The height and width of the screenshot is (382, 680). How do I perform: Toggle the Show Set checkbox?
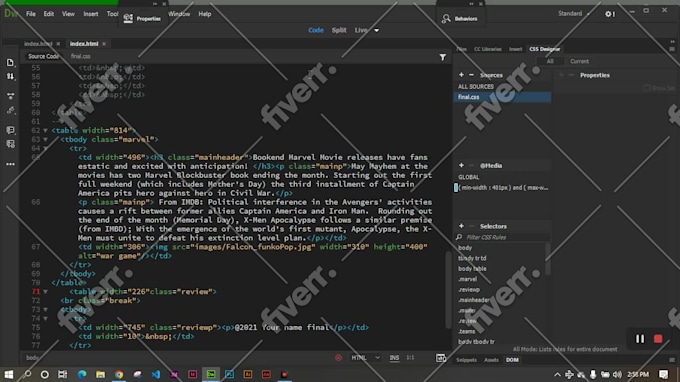click(x=646, y=88)
